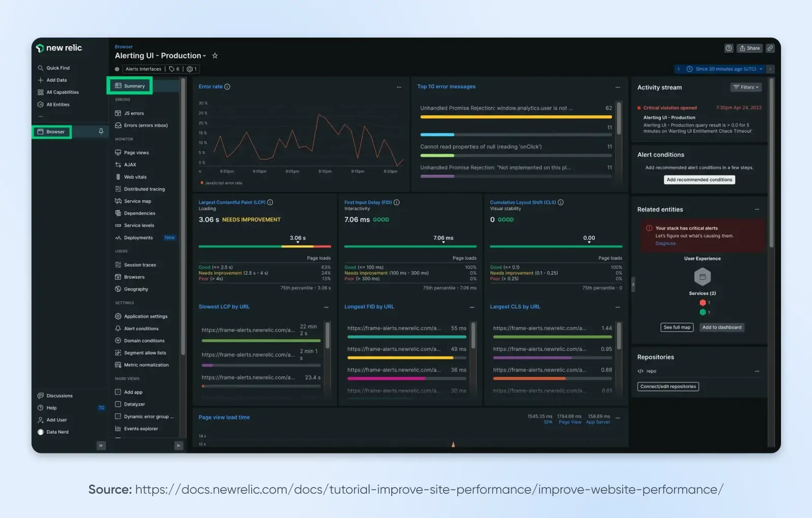Image resolution: width=812 pixels, height=518 pixels.
Task: Click the See full map button
Action: [x=677, y=328]
